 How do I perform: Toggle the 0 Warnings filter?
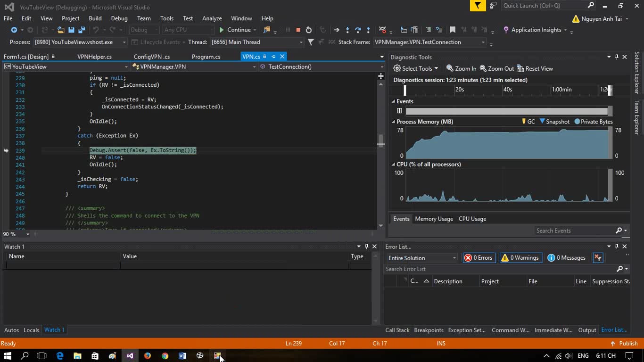pos(520,258)
